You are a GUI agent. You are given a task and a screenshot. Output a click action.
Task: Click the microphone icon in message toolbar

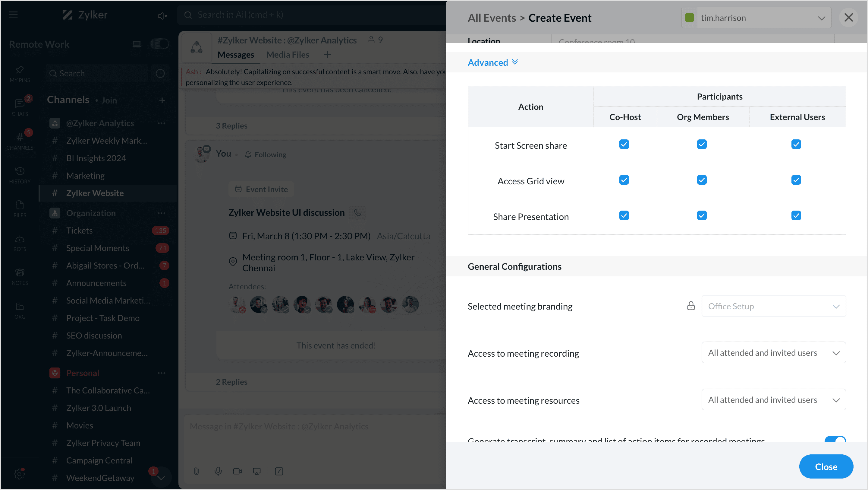click(218, 471)
